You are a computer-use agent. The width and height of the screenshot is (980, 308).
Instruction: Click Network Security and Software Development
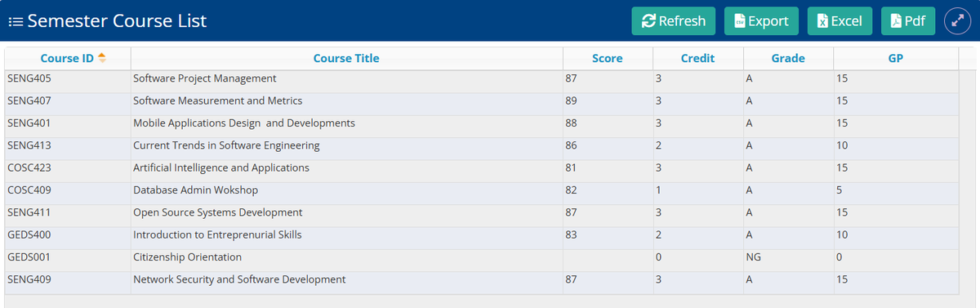point(239,279)
